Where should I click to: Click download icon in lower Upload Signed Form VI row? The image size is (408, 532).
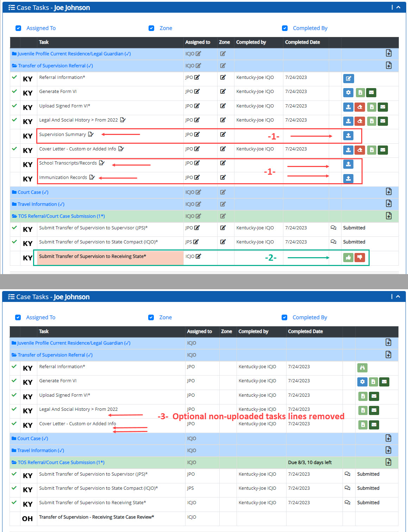[x=363, y=396]
